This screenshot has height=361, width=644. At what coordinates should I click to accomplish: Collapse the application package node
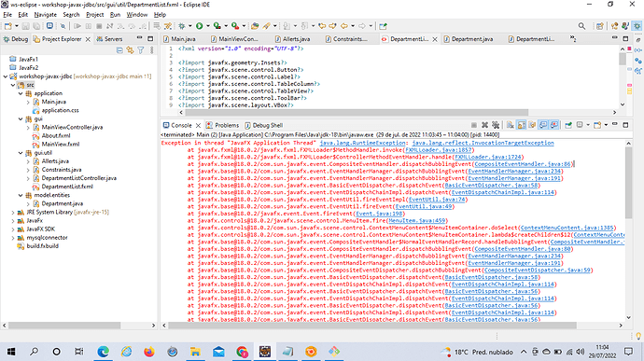tap(21, 93)
